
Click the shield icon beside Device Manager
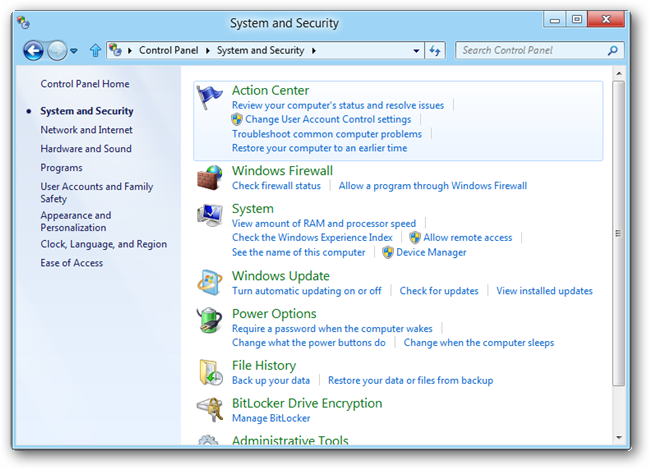point(388,252)
